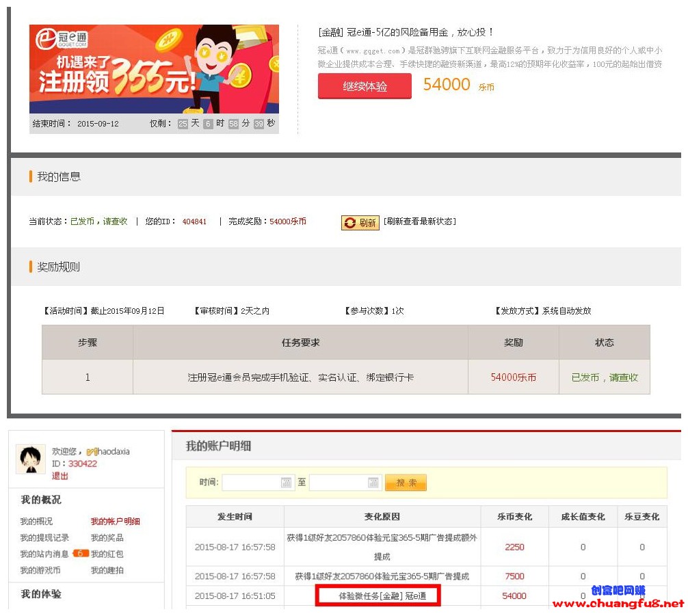Image resolution: width=688 pixels, height=616 pixels.
Task: Click 已发币，请查收 in the 状态 column
Action: [605, 377]
